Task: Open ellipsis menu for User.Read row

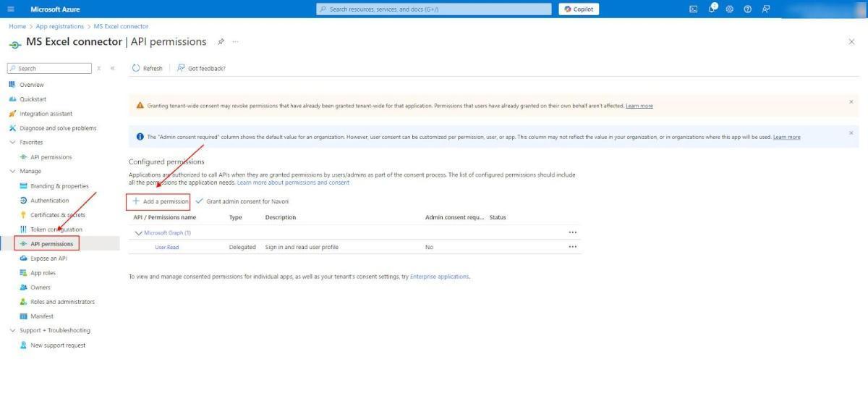Action: pyautogui.click(x=573, y=247)
